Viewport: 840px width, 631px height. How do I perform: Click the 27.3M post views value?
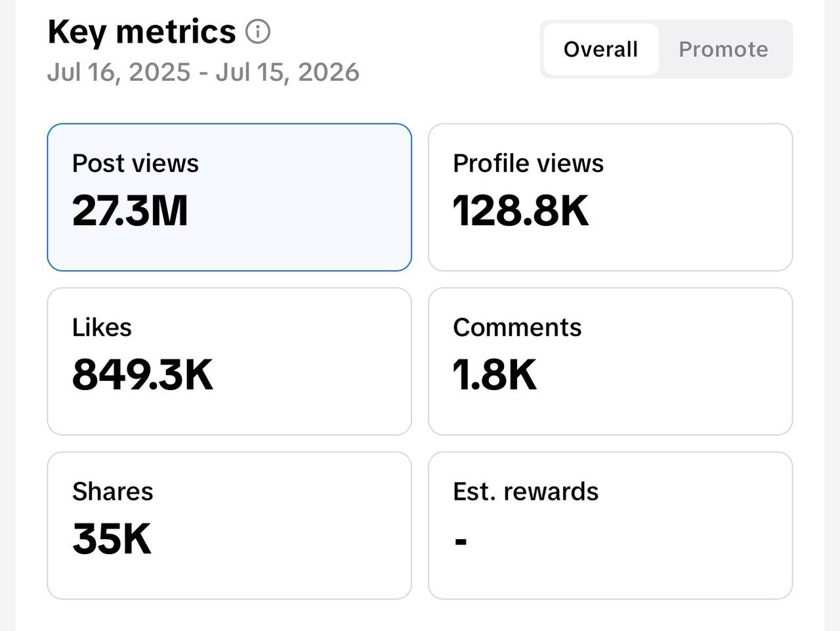(x=130, y=211)
